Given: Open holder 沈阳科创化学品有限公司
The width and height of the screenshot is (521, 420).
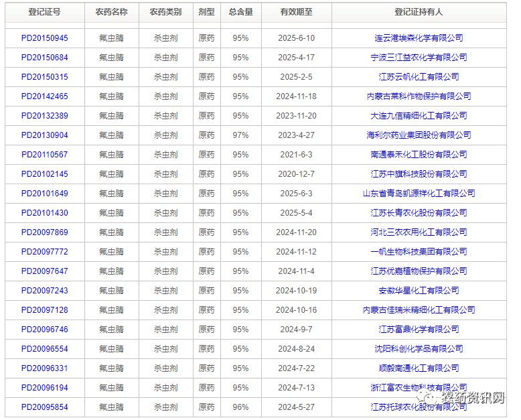Looking at the screenshot, I should pyautogui.click(x=419, y=349).
